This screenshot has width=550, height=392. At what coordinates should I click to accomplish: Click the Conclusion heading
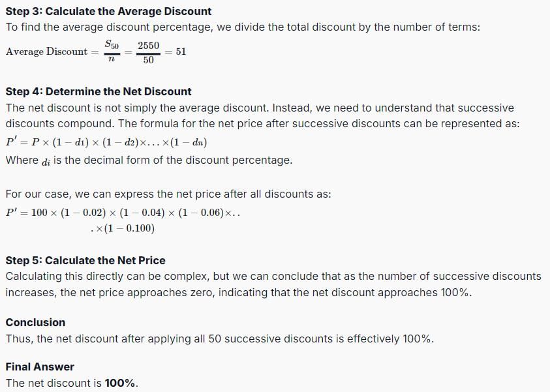click(x=35, y=322)
